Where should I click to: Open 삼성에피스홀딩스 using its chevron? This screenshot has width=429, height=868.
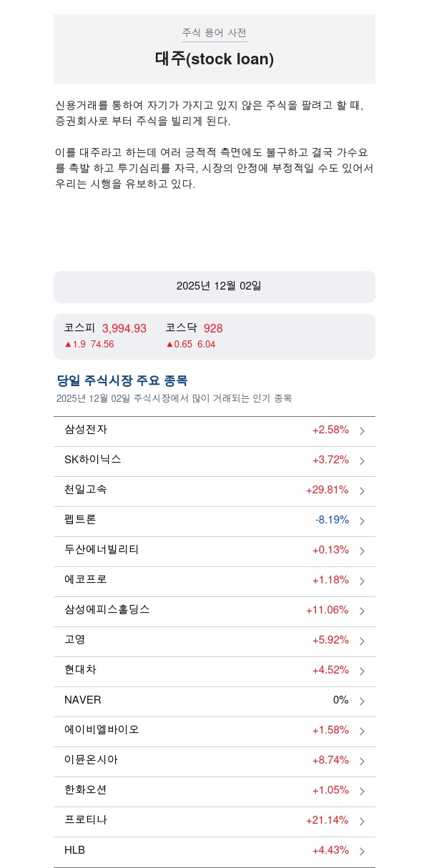coord(362,611)
